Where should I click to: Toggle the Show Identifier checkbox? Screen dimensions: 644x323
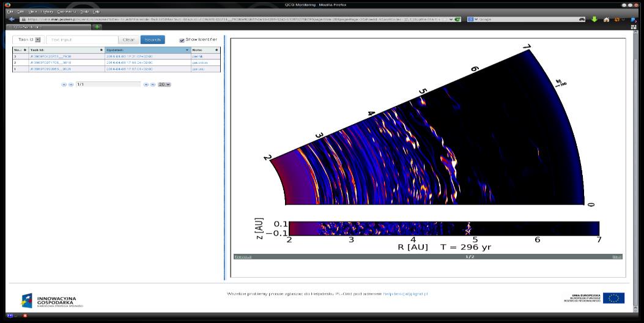182,40
